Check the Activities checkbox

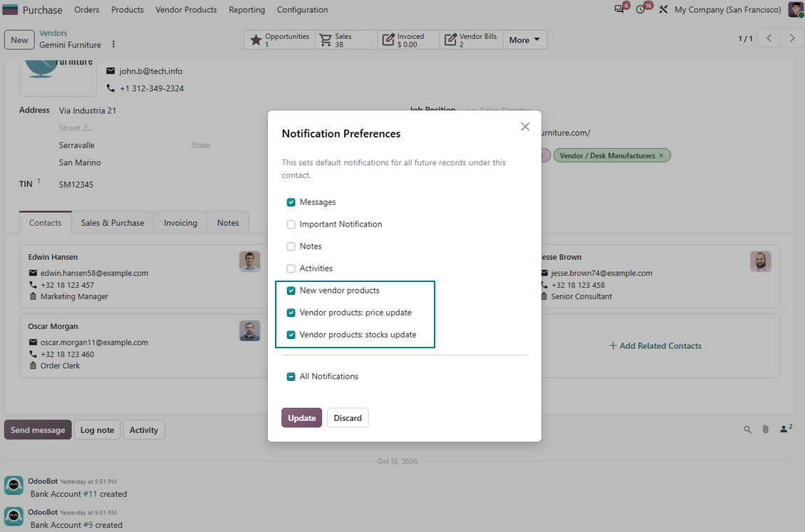point(291,268)
